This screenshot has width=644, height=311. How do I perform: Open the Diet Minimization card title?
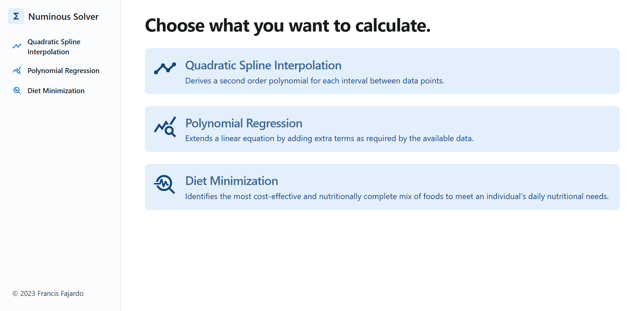231,181
